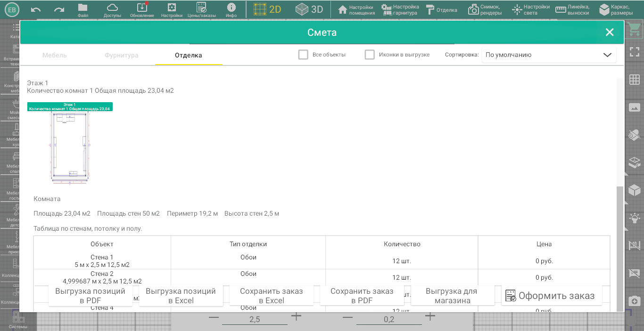The height and width of the screenshot is (331, 644).
Task: Enable the Все объекты checkbox
Action: coord(303,55)
